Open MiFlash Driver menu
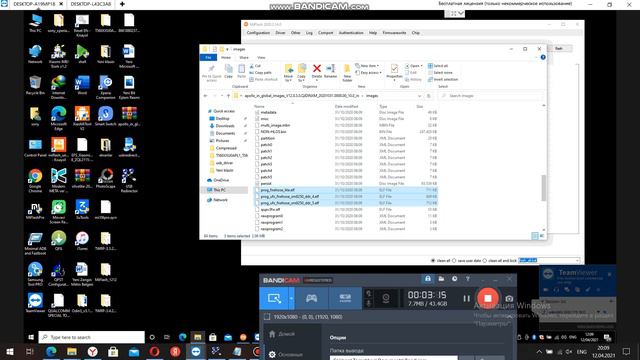 pos(280,33)
